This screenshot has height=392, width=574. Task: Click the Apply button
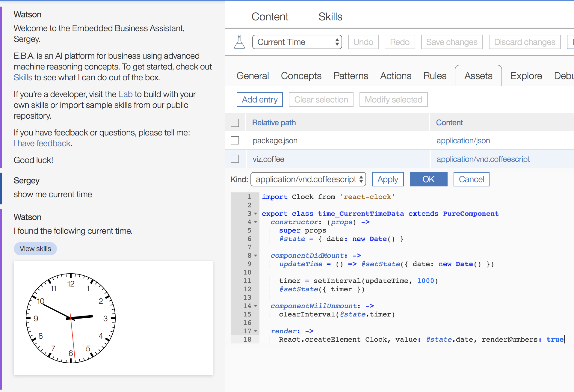coord(388,179)
